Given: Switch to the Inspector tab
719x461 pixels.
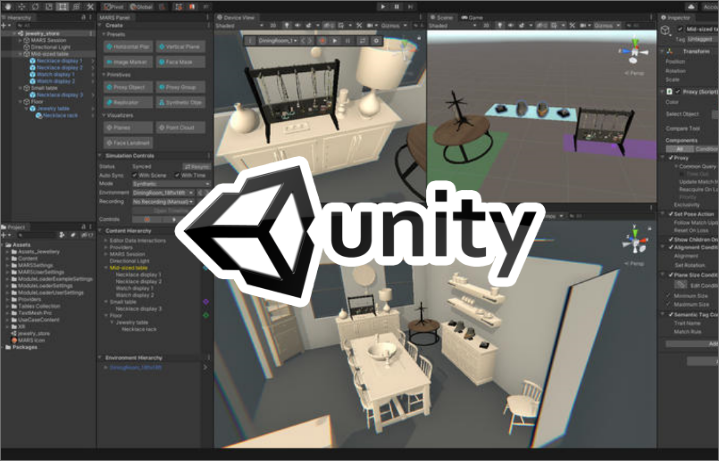Looking at the screenshot, I should tap(675, 17).
